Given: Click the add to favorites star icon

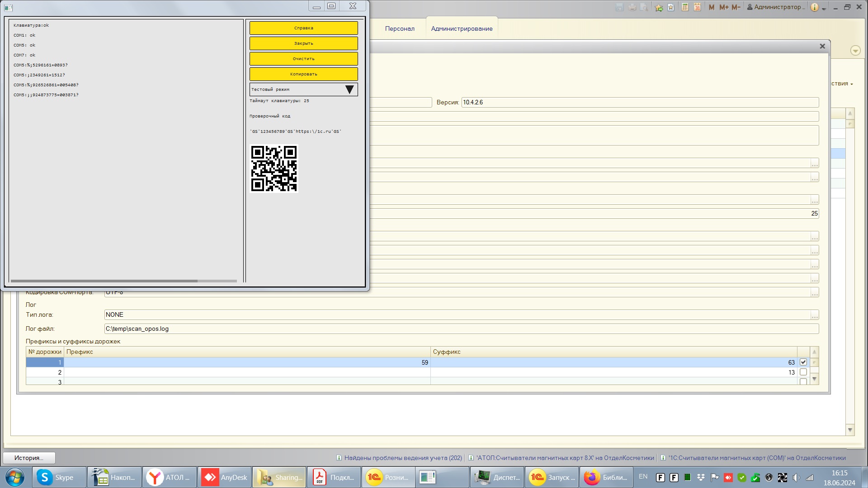Looking at the screenshot, I should pos(659,7).
